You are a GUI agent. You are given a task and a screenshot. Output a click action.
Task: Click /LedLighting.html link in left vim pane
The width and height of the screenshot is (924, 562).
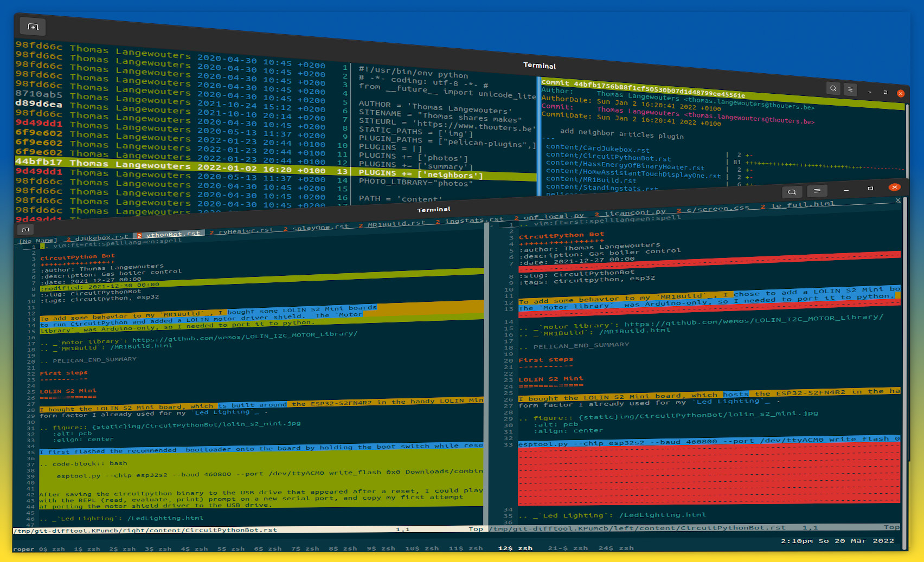(x=165, y=518)
